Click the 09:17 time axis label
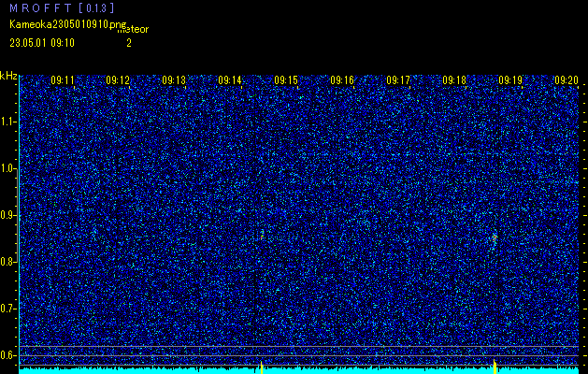This screenshot has width=588, height=374. coord(398,80)
